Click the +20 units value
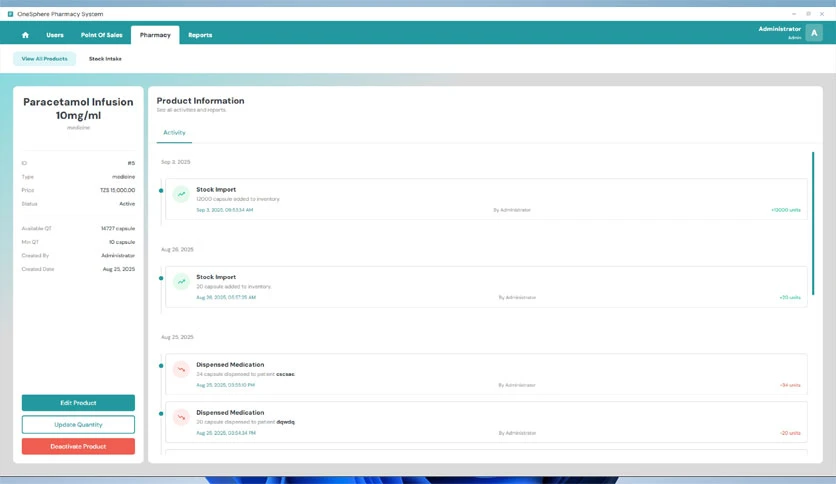The height and width of the screenshot is (484, 836). pos(790,297)
